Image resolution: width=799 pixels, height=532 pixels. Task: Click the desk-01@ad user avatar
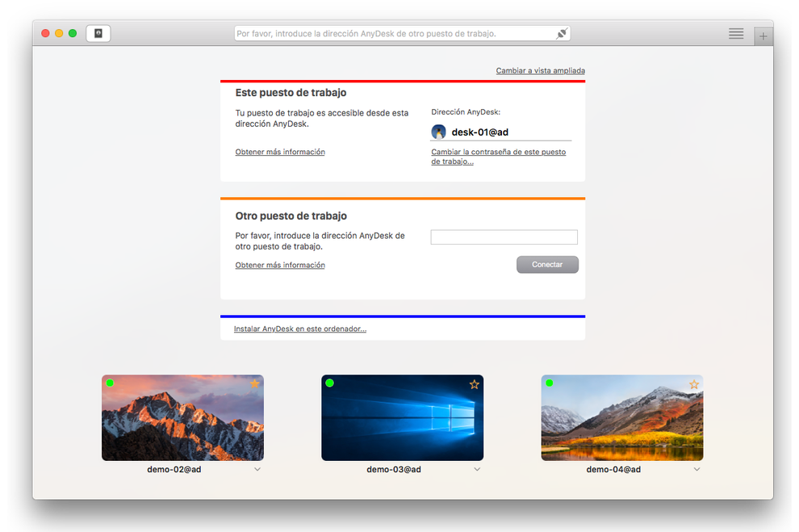coord(439,132)
